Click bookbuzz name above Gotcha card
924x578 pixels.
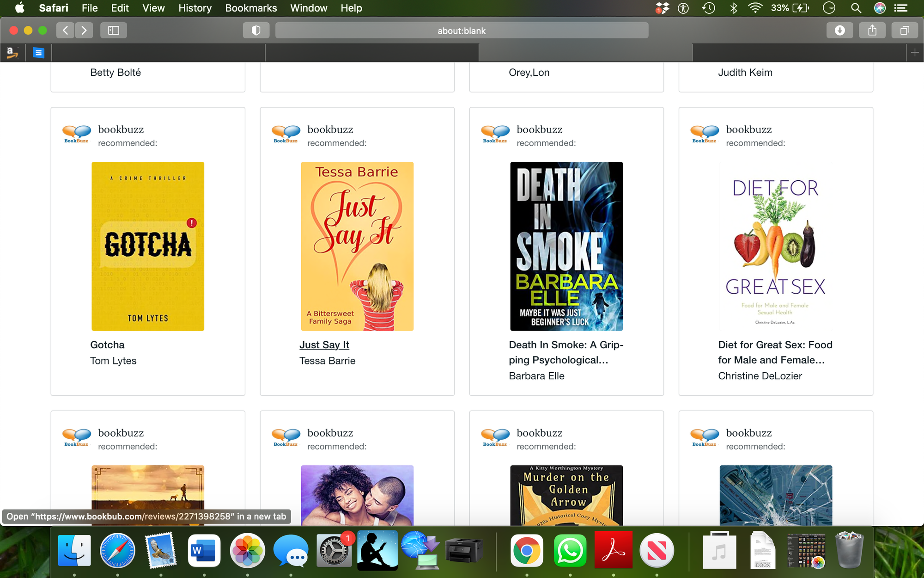(x=121, y=129)
